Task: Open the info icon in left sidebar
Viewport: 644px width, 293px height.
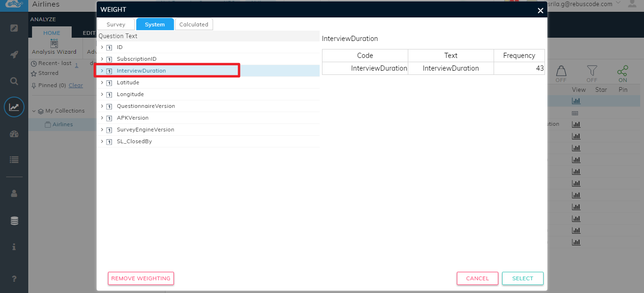Action: click(x=14, y=247)
